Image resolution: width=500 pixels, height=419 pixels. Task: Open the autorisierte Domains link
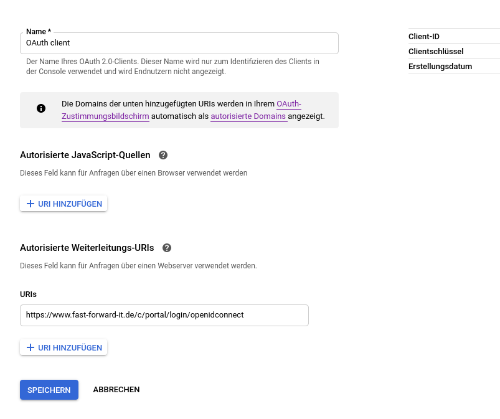pos(248,116)
